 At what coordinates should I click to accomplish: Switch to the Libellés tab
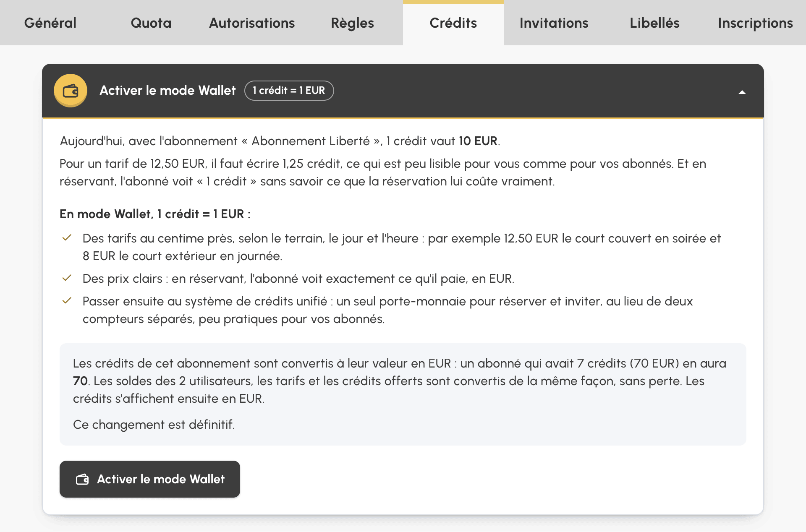(x=655, y=23)
